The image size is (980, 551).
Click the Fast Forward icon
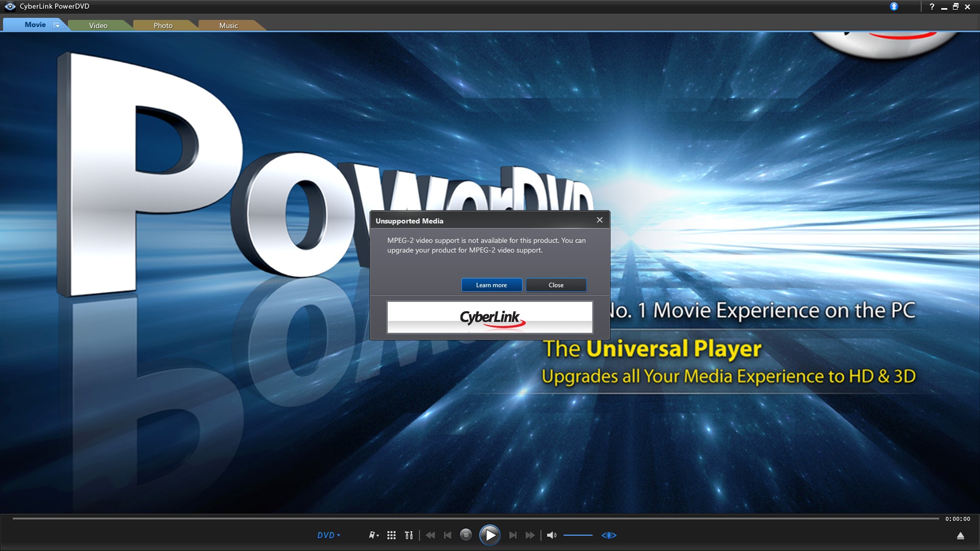click(530, 535)
